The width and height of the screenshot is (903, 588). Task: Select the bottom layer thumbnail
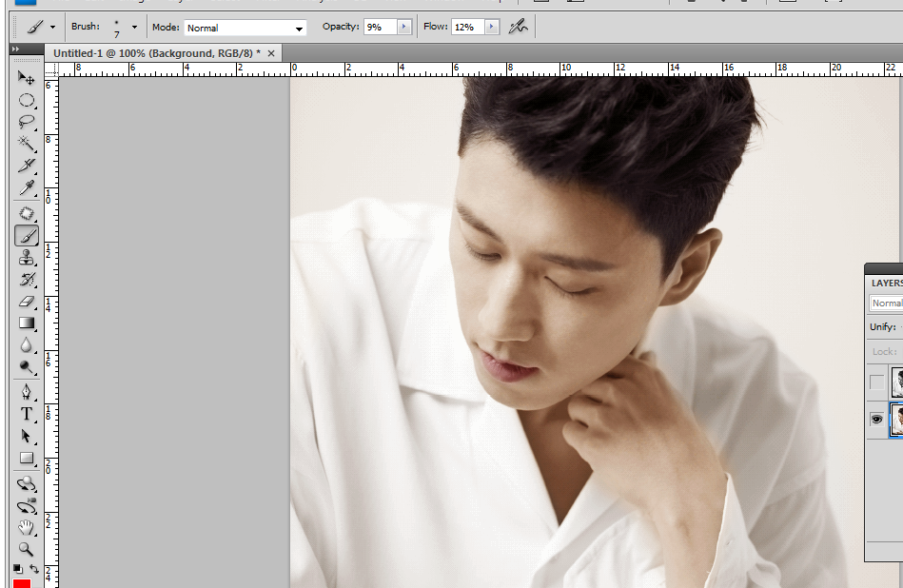click(x=897, y=420)
